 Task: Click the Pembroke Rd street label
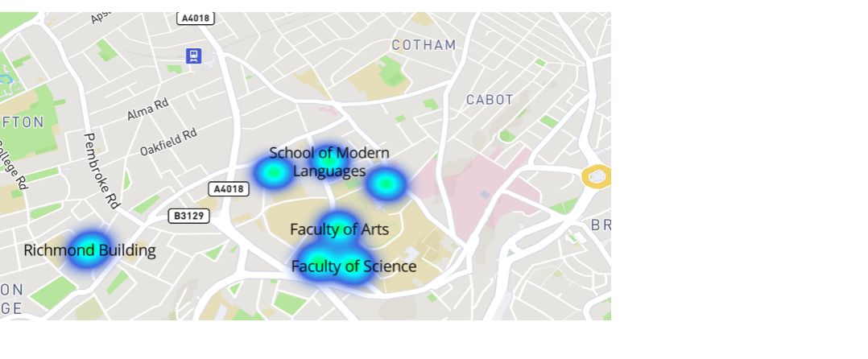pos(102,171)
